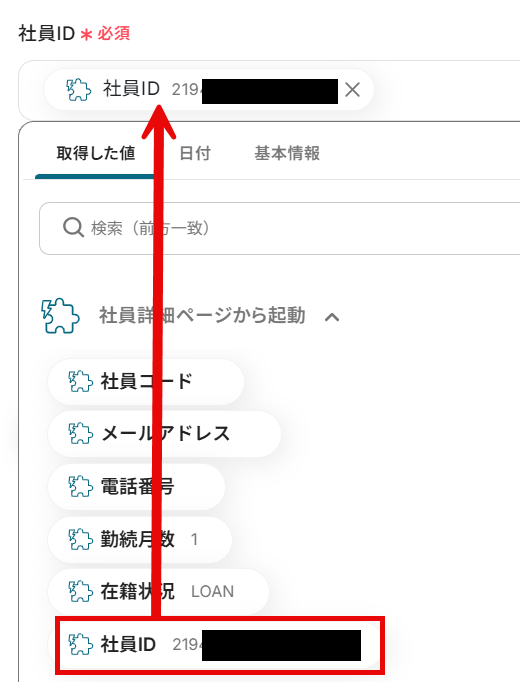Select the 取得した値 tab

[96, 154]
